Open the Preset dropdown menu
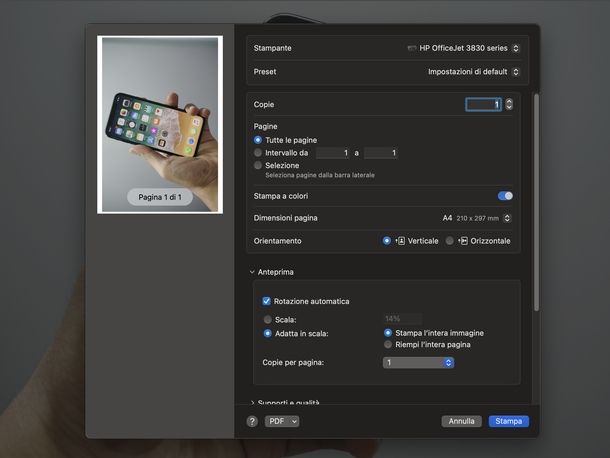This screenshot has width=610, height=458. [473, 72]
